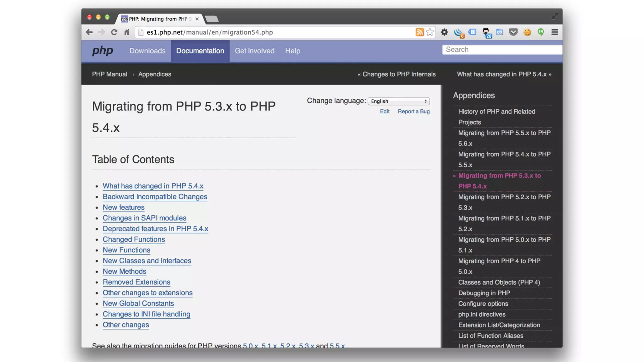
Task: Go to the Changes to PHP Internals previous page link
Action: pos(397,74)
